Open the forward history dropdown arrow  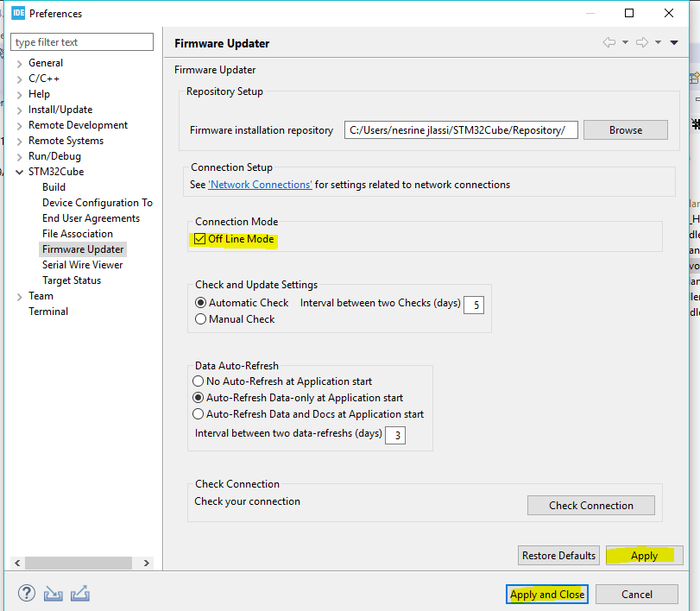coord(658,42)
